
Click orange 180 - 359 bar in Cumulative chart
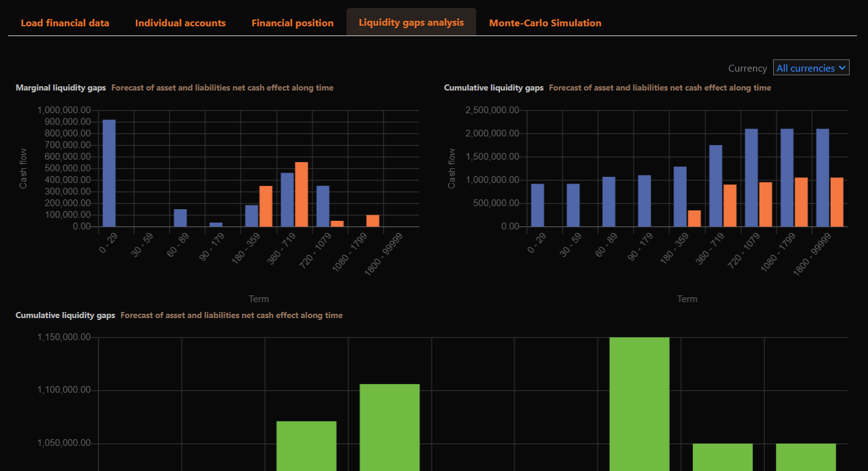pos(694,218)
